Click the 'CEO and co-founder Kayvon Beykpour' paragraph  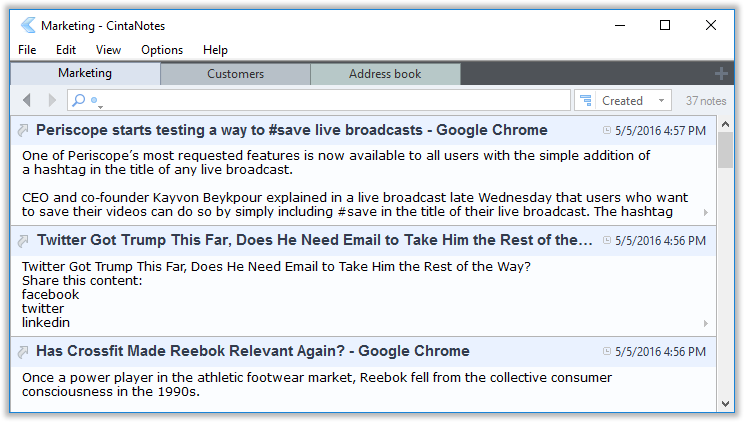355,205
